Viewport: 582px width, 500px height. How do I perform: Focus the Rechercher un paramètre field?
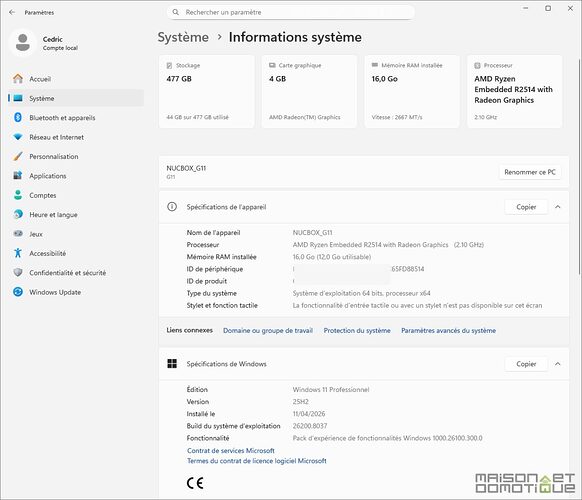point(290,12)
